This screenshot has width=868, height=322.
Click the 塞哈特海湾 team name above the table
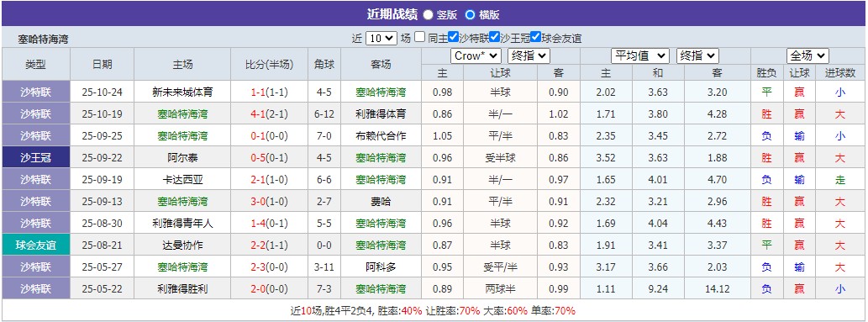coord(43,40)
